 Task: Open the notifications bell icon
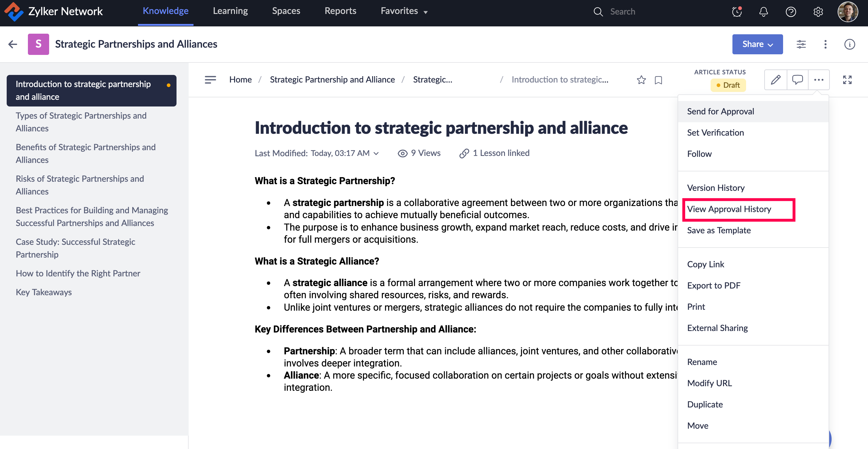[763, 12]
